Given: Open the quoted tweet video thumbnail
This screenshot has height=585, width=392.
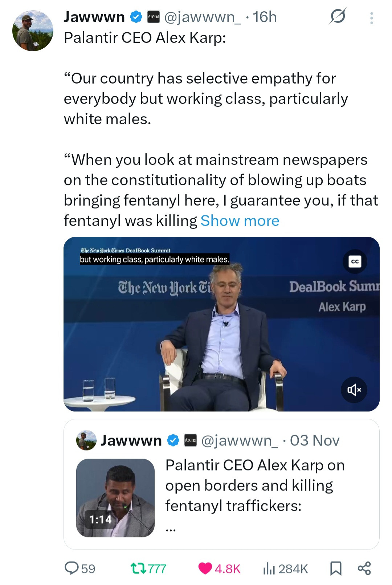Looking at the screenshot, I should [x=115, y=497].
